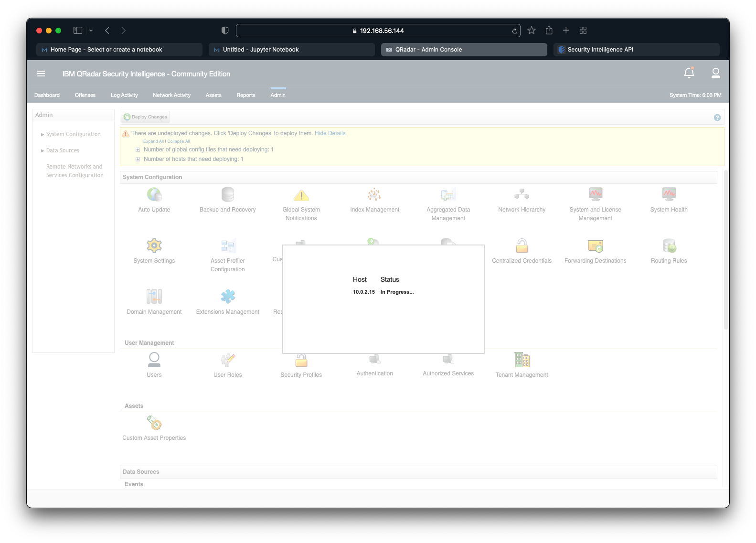Select the Admin tab
This screenshot has height=543, width=756.
click(x=278, y=95)
